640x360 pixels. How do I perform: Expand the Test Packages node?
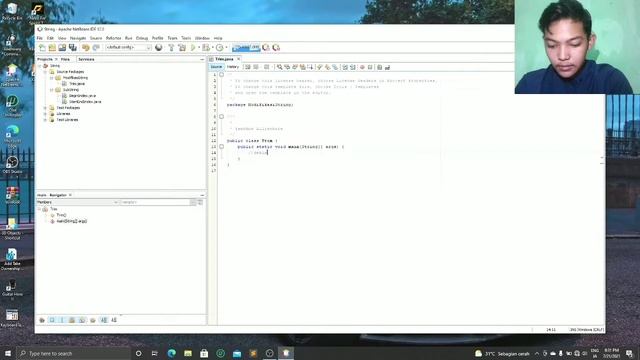45,108
